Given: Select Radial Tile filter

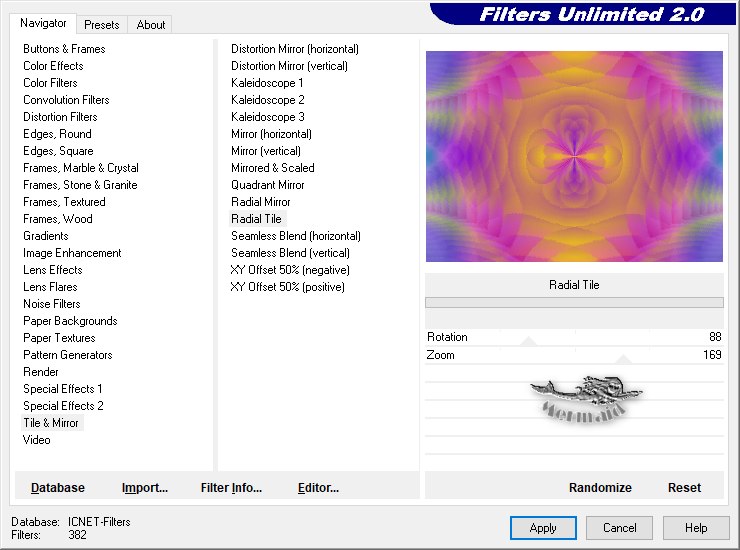Looking at the screenshot, I should pos(256,219).
